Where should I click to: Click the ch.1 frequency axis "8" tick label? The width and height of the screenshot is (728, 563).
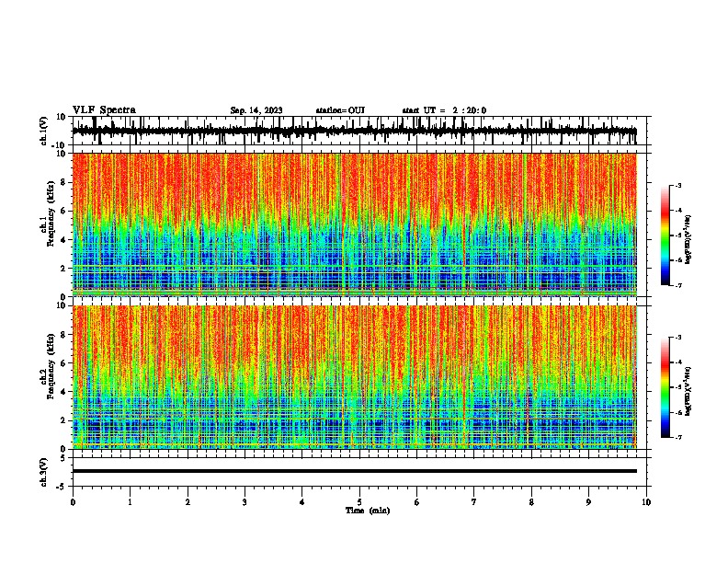click(63, 182)
